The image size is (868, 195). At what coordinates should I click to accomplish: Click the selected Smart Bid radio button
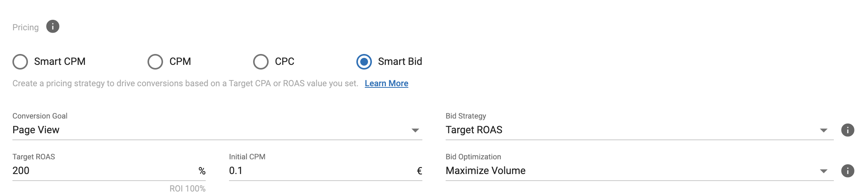(364, 62)
